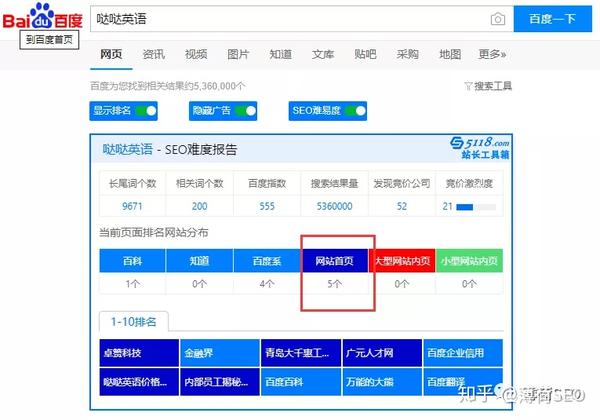The height and width of the screenshot is (420, 600).
Task: Select the 1-10排名 tab
Action: coord(134,322)
